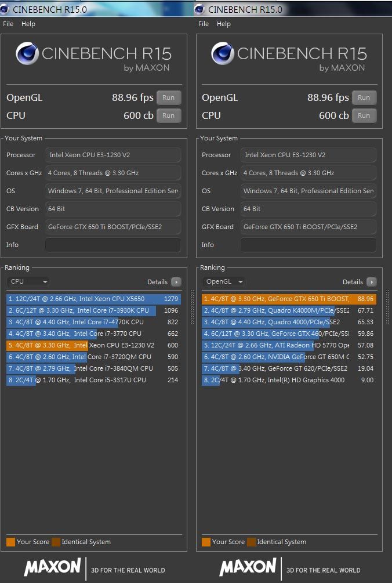392x583 pixels.
Task: Select NVIDIA GeForce GT 650M row 52.75
Action: pyautogui.click(x=289, y=357)
